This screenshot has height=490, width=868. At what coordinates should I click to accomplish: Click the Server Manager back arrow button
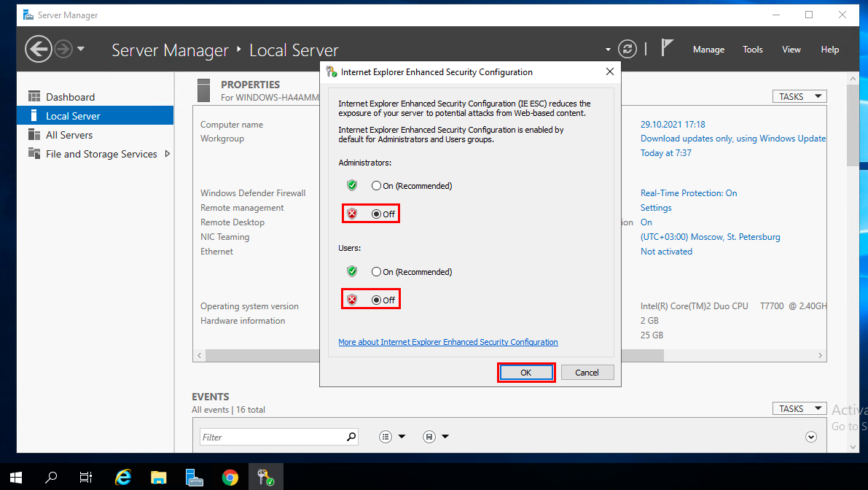click(x=38, y=50)
